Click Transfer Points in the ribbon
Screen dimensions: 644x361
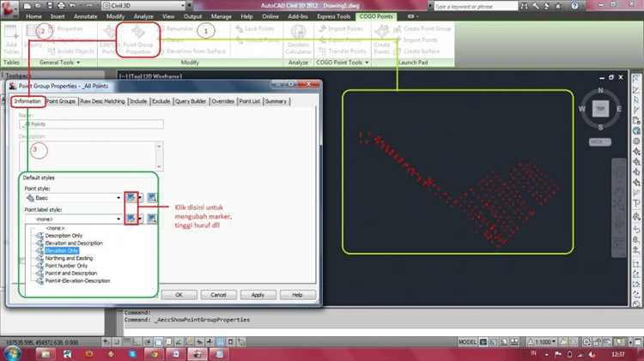(x=343, y=51)
